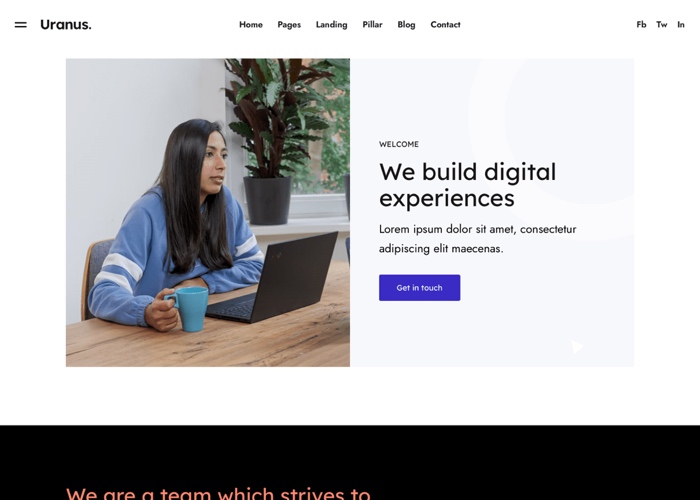Expand the Pillar menu

click(x=372, y=25)
